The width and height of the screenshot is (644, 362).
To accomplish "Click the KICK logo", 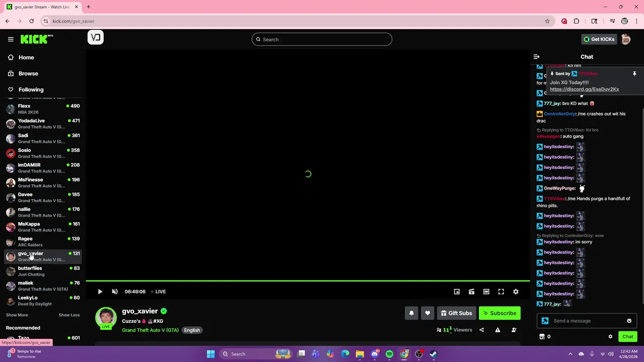I will coord(37,39).
